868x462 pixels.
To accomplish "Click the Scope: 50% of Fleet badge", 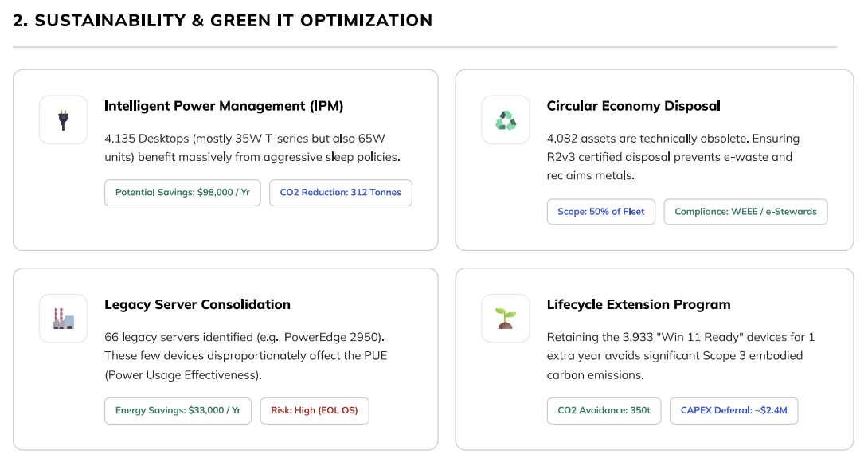I will click(600, 212).
